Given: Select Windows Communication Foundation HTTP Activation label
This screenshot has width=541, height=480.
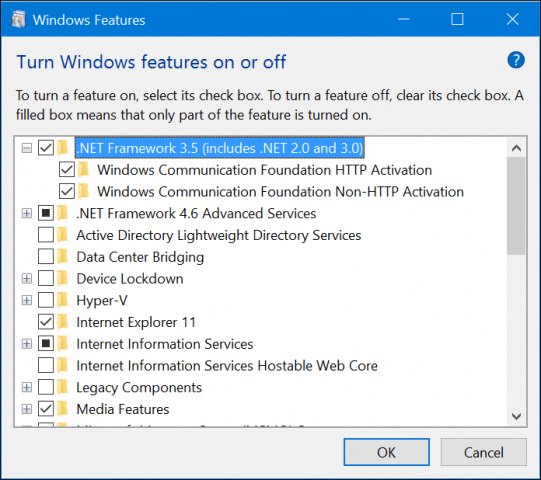Looking at the screenshot, I should (264, 170).
